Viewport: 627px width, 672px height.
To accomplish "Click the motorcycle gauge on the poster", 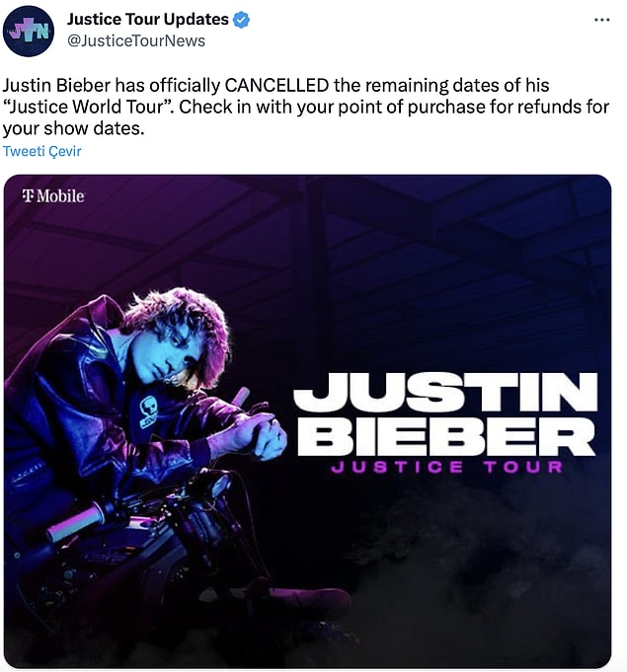I will 219,484.
